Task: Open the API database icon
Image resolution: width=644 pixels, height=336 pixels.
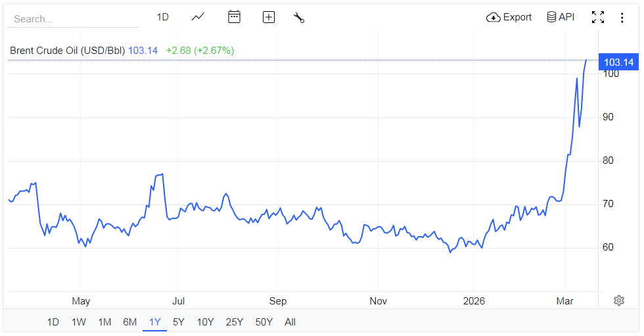Action: pos(551,17)
